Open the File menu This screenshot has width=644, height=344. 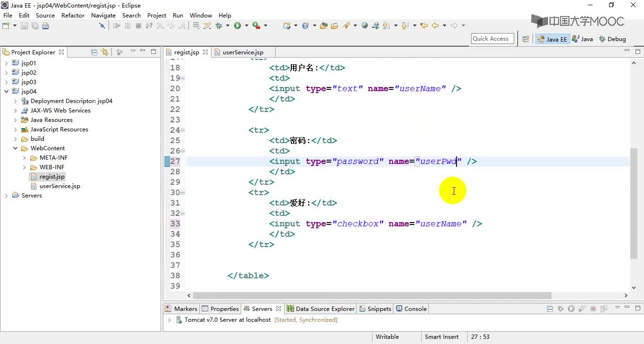[8, 15]
